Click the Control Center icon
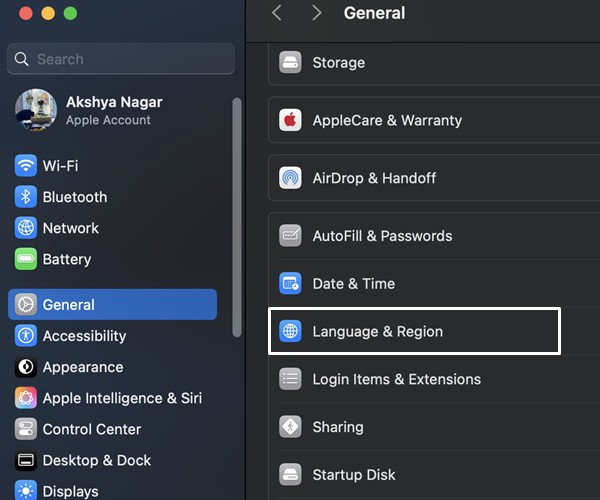Image resolution: width=600 pixels, height=500 pixels. [26, 429]
